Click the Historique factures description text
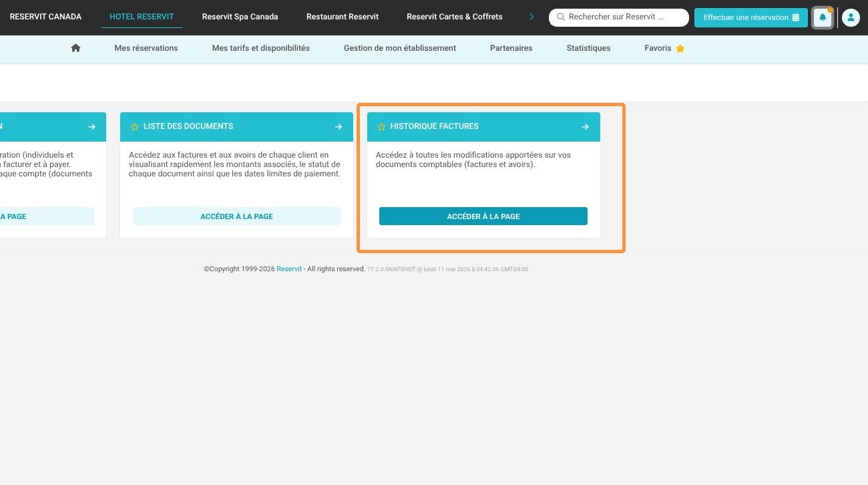The height and width of the screenshot is (485, 868). click(x=473, y=160)
